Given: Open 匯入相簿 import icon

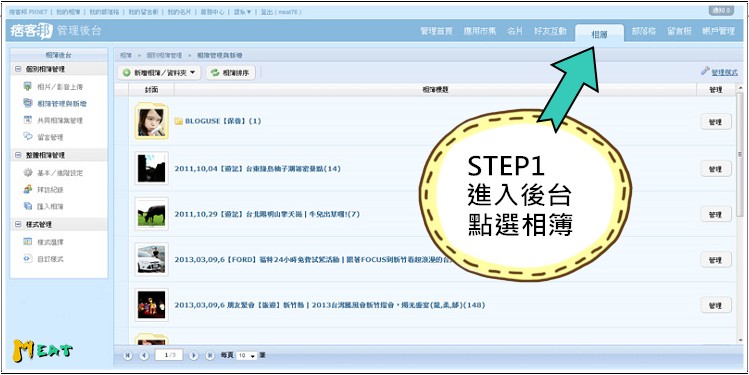Looking at the screenshot, I should (x=28, y=206).
